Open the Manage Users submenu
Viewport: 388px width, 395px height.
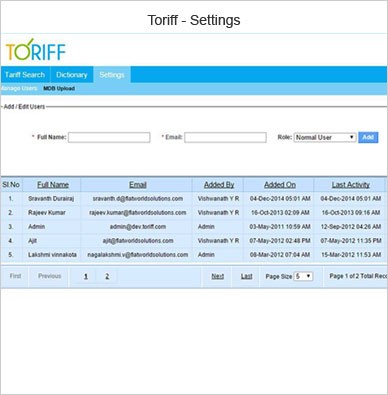coord(19,88)
